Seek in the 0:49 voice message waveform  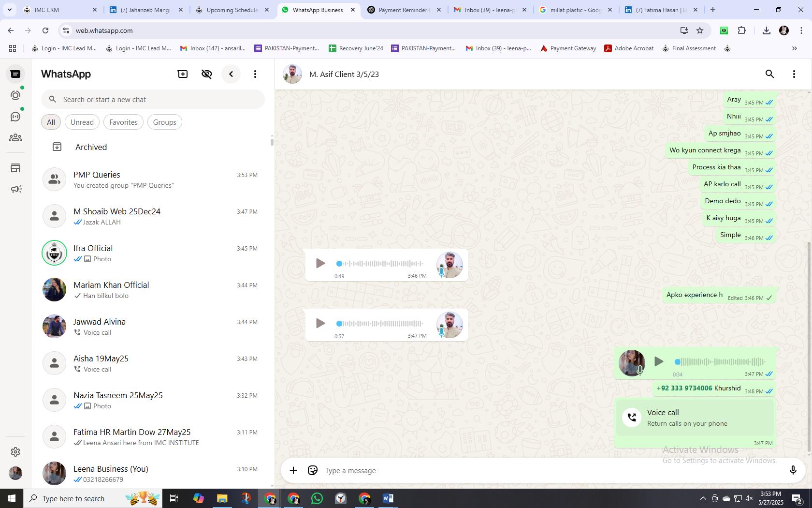[x=380, y=263]
